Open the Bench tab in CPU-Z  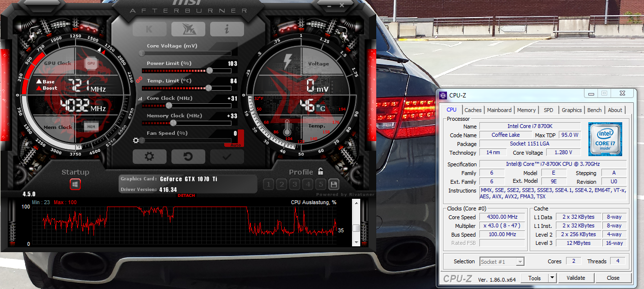pyautogui.click(x=595, y=110)
